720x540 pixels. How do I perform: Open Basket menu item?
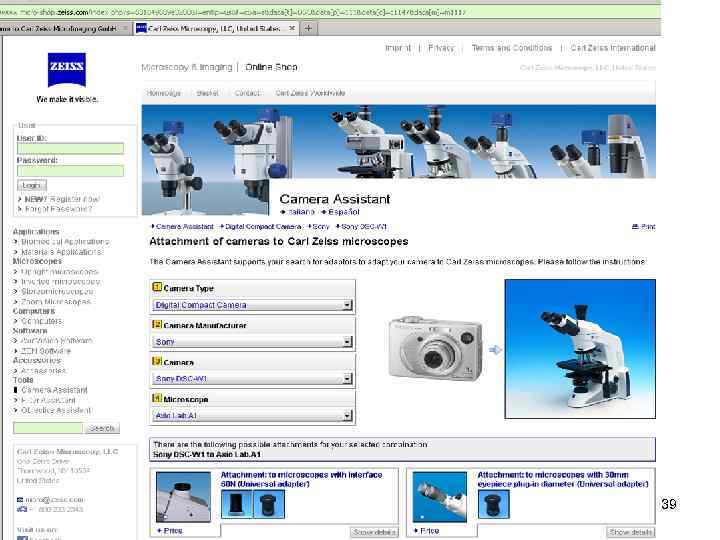pos(208,93)
